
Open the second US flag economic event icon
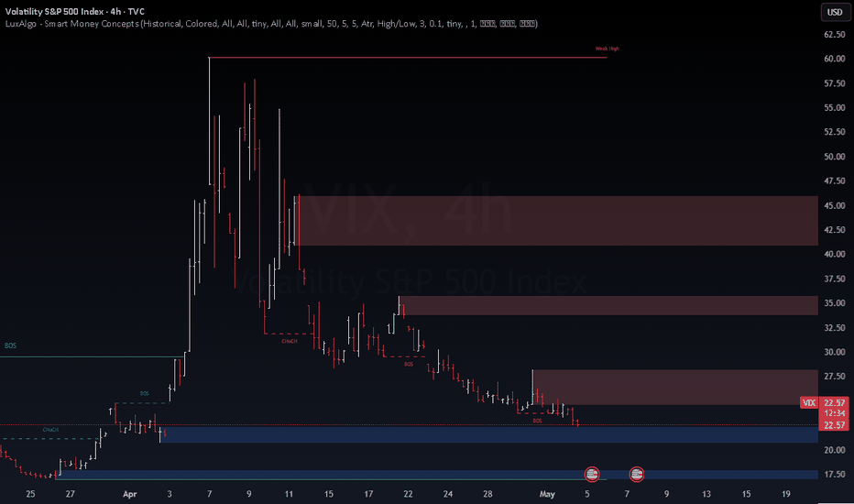tap(636, 474)
